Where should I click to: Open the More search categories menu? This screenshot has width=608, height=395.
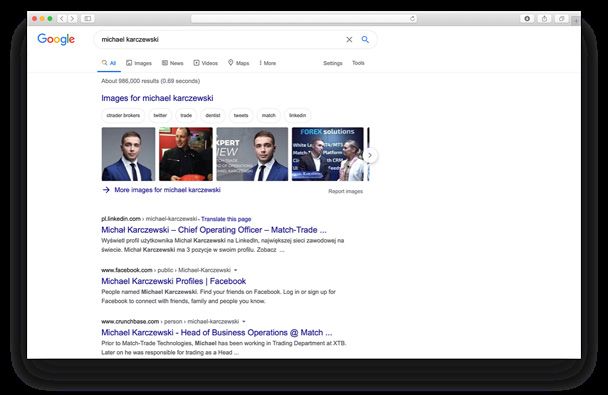(x=268, y=63)
